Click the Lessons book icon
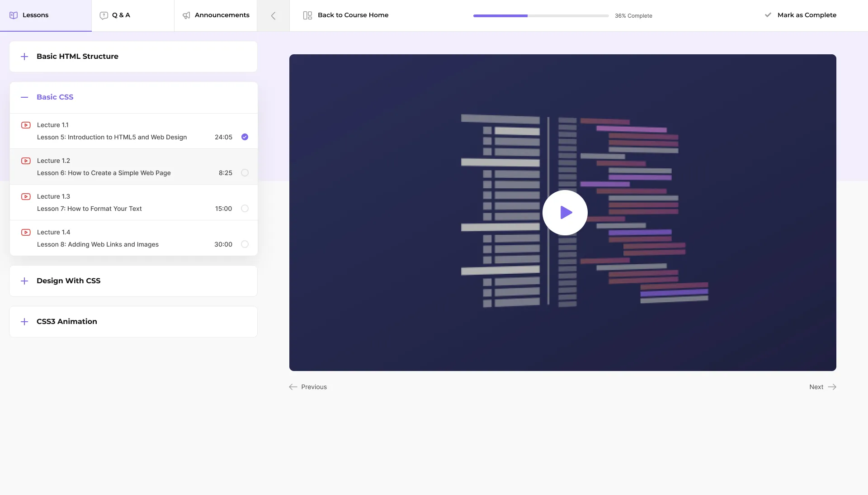The image size is (868, 495). coord(14,15)
